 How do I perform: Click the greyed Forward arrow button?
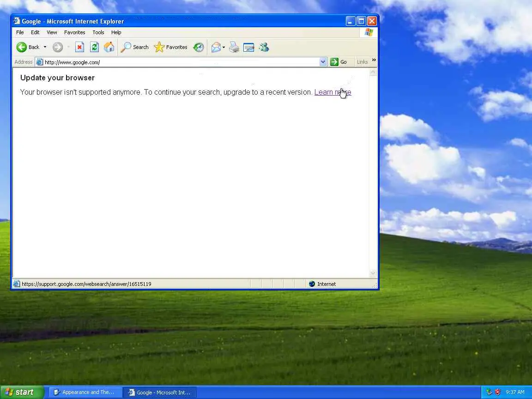pyautogui.click(x=58, y=47)
